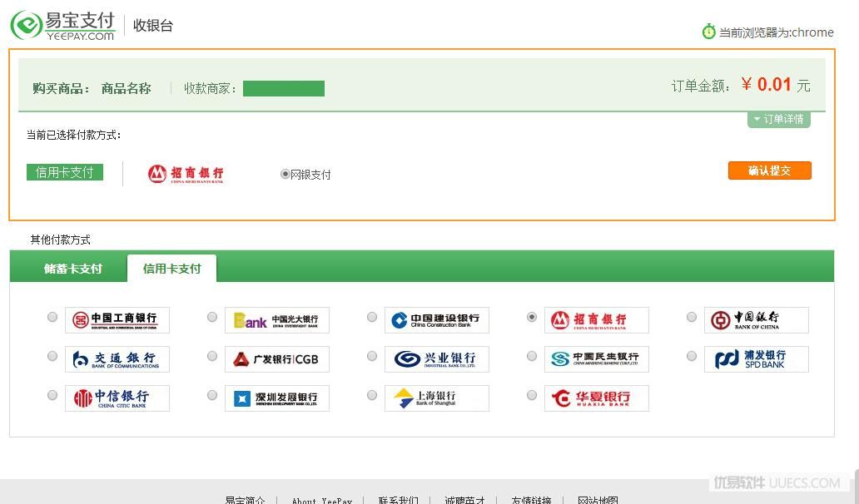Screen dimensions: 859x504
Task: Click the 当前浏览器为:chrome notice text
Action: coord(777,32)
